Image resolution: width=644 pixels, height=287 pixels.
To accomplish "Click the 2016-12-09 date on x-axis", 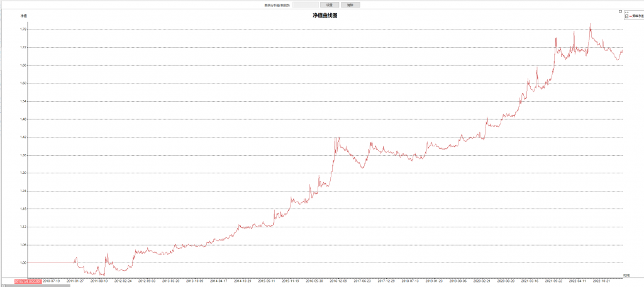I will (x=339, y=281).
